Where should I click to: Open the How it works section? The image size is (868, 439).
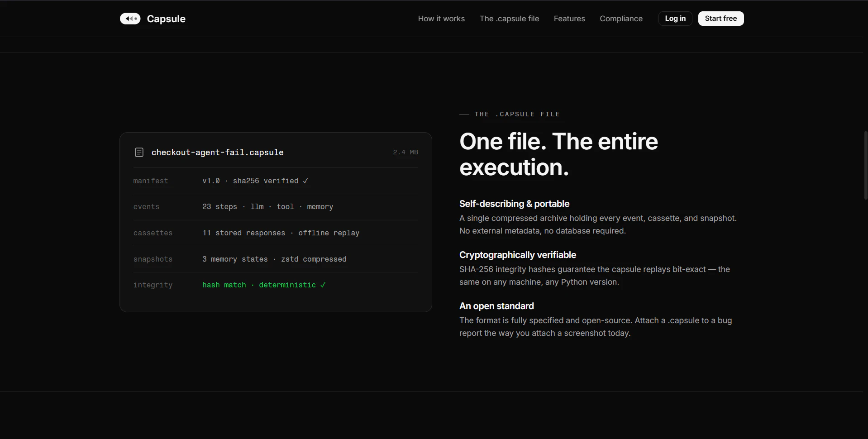pos(441,19)
